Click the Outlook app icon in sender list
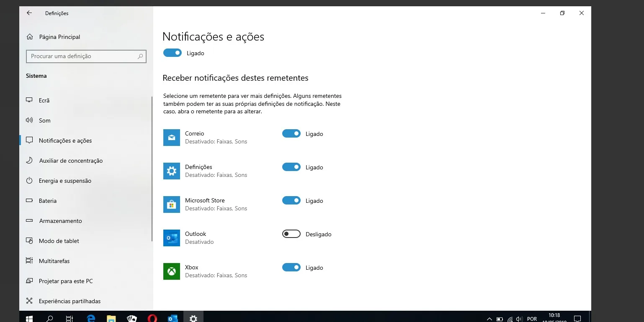644x322 pixels. [172, 238]
